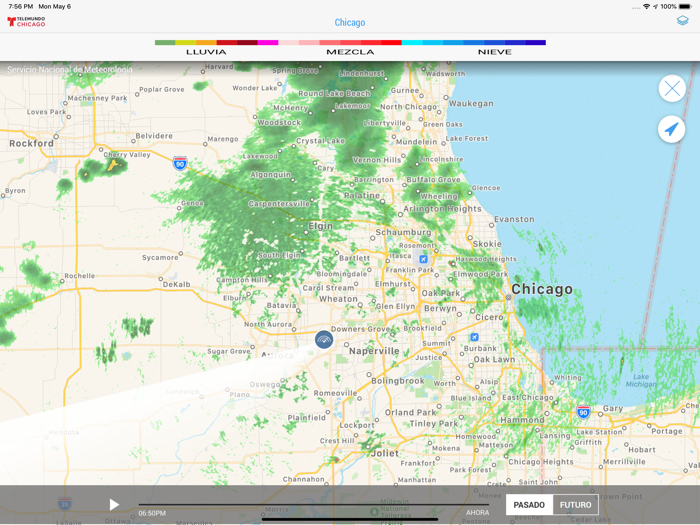
Task: Click the Arlington Heights map label
Action: (x=442, y=209)
